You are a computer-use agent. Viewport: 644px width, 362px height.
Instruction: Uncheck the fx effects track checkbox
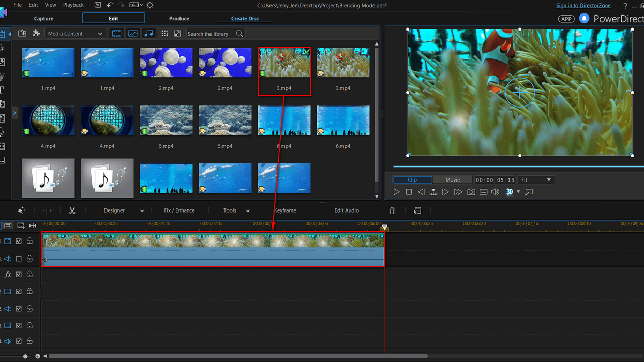pos(19,275)
